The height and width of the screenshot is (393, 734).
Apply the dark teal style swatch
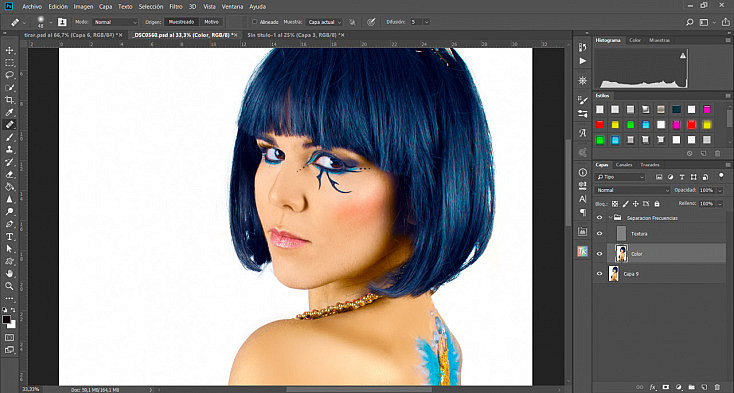(x=676, y=109)
